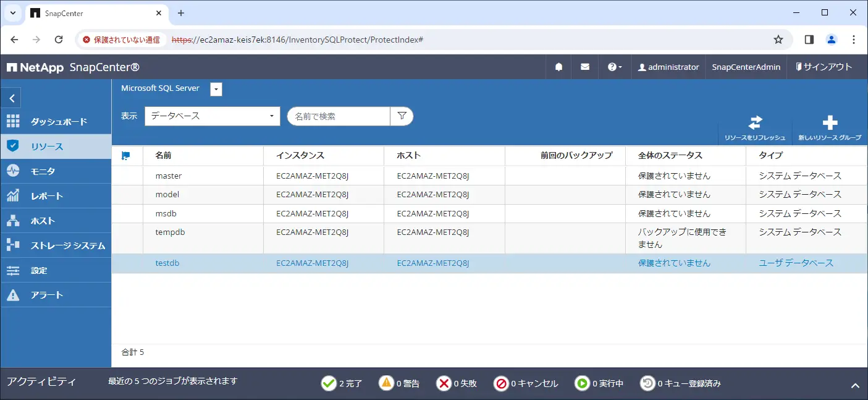Select the tempdb database row
The height and width of the screenshot is (400, 868).
click(x=489, y=238)
